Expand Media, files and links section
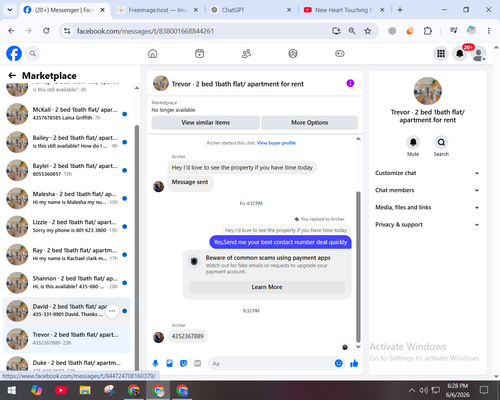Image resolution: width=500 pixels, height=400 pixels. point(427,207)
